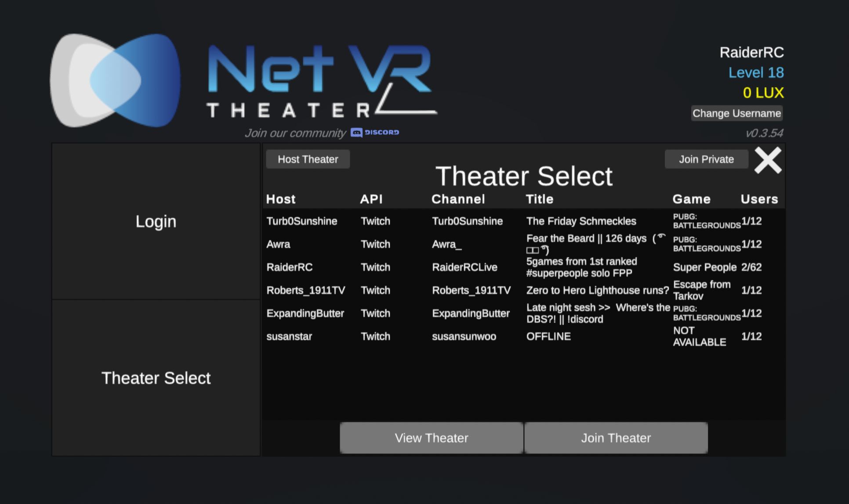Click game cell NOT AVAILABLE
Screen dimensions: 849x504
tap(699, 336)
